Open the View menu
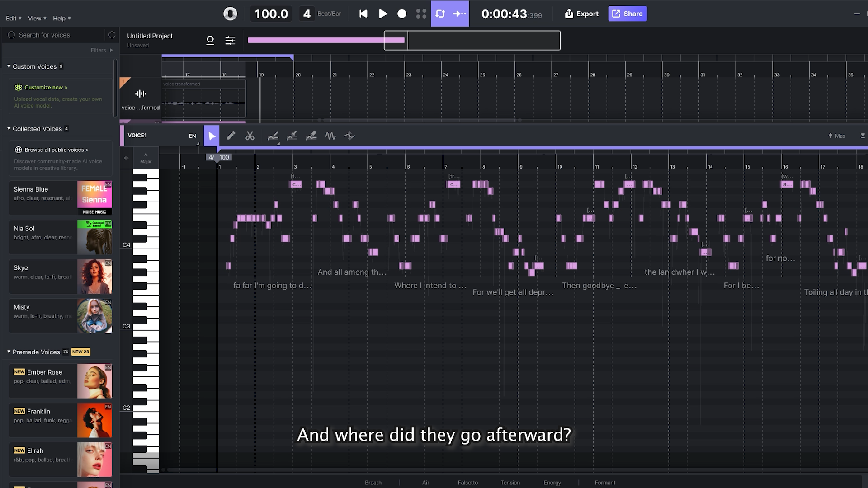The image size is (868, 488). (37, 19)
